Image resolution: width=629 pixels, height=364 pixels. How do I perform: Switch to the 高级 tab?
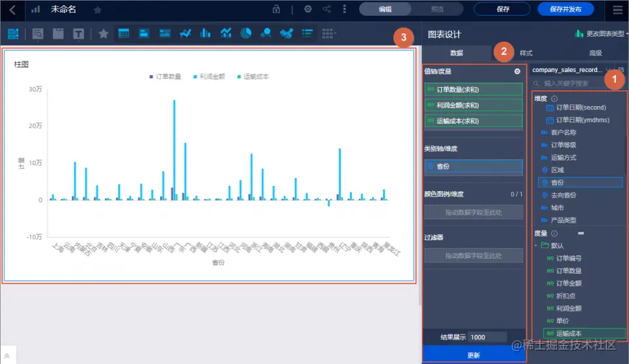coord(596,53)
